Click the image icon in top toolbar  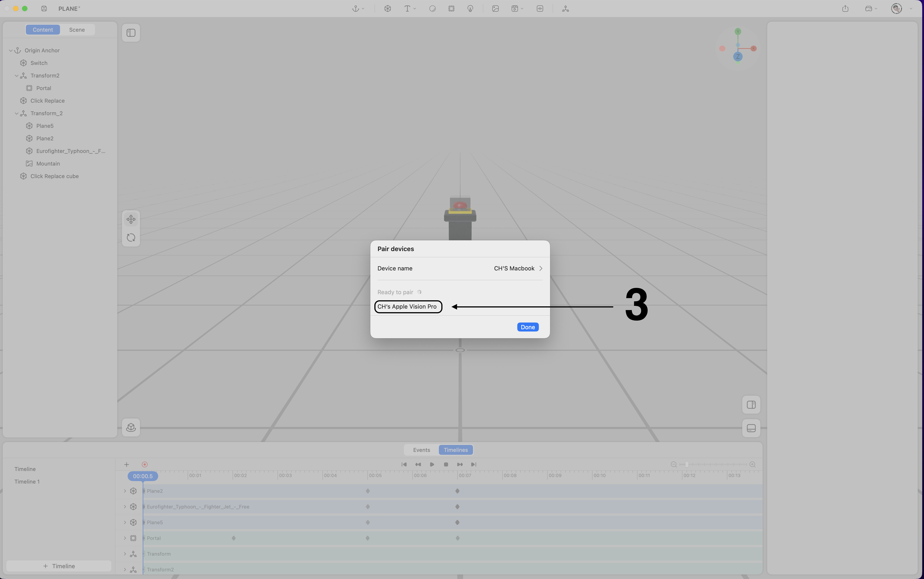pos(495,9)
